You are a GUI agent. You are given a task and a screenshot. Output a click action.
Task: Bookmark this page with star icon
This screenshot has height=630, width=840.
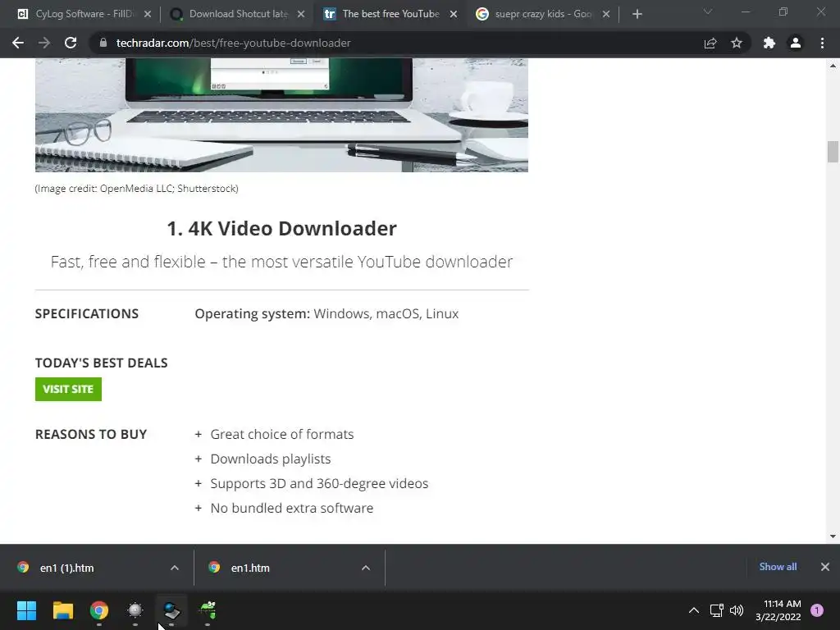[737, 43]
